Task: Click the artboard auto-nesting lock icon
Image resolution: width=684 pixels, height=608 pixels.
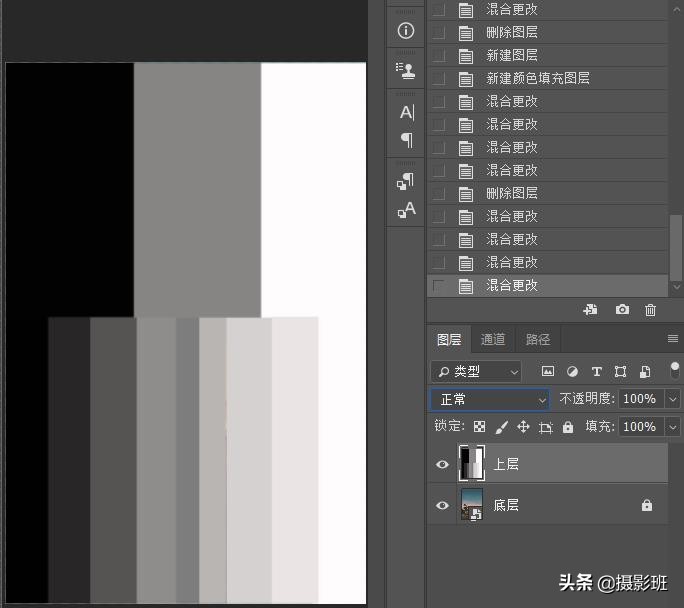Action: (545, 427)
